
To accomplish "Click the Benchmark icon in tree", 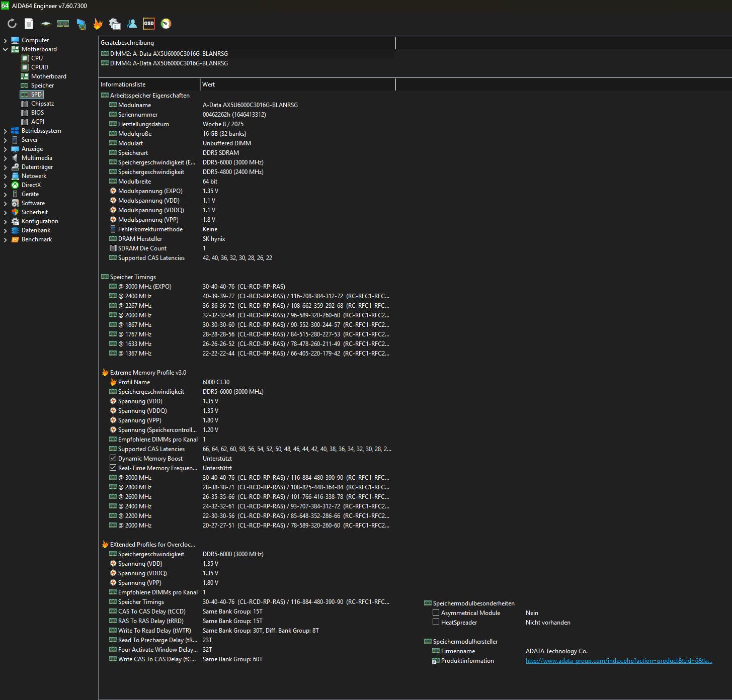I will pyautogui.click(x=15, y=239).
